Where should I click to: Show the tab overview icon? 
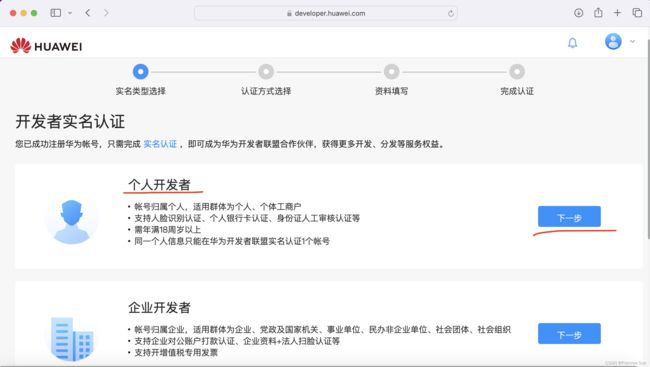637,13
